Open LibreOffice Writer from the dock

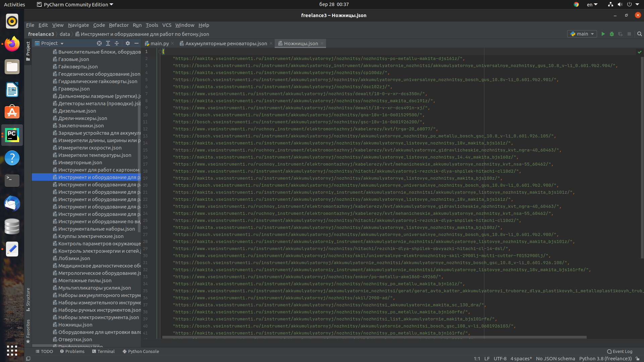click(x=12, y=89)
